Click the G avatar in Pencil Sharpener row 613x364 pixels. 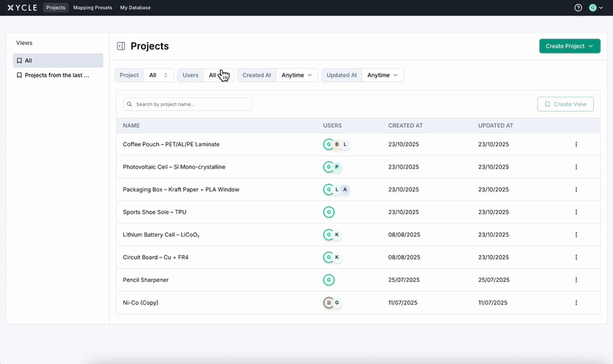pyautogui.click(x=329, y=280)
